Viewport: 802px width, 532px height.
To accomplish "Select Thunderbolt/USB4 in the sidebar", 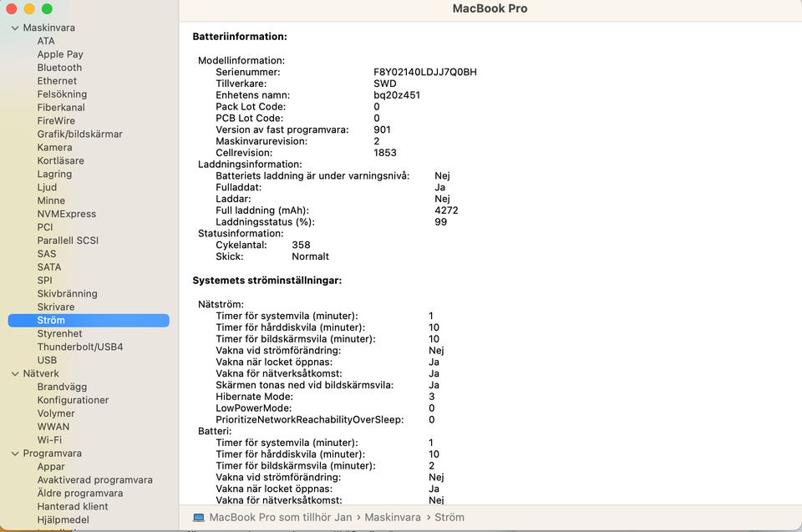I will coord(80,347).
